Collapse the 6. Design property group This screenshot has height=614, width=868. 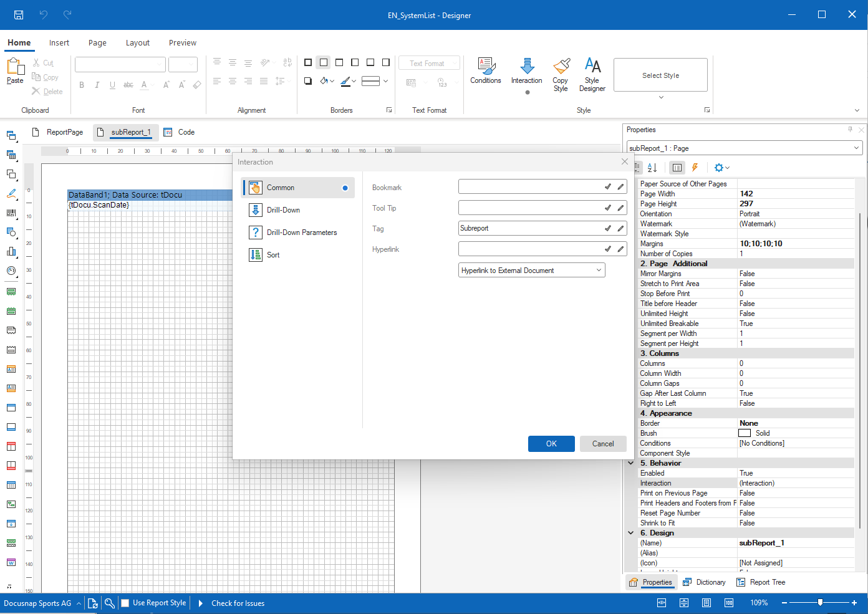coord(631,533)
